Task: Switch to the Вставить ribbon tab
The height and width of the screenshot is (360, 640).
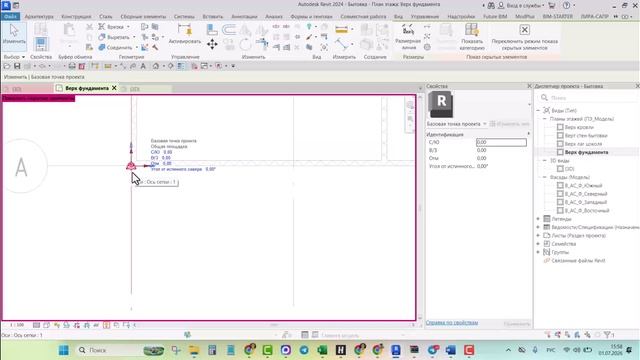Action: [x=213, y=17]
